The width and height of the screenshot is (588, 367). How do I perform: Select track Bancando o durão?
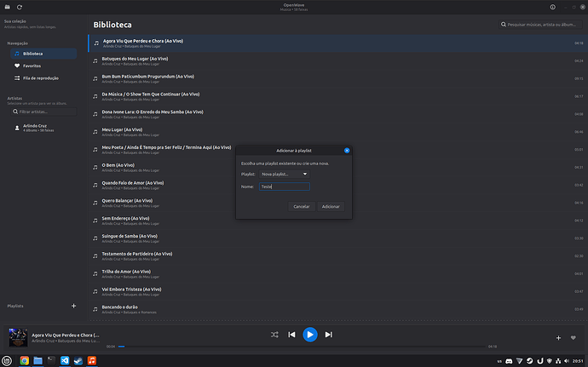point(337,309)
